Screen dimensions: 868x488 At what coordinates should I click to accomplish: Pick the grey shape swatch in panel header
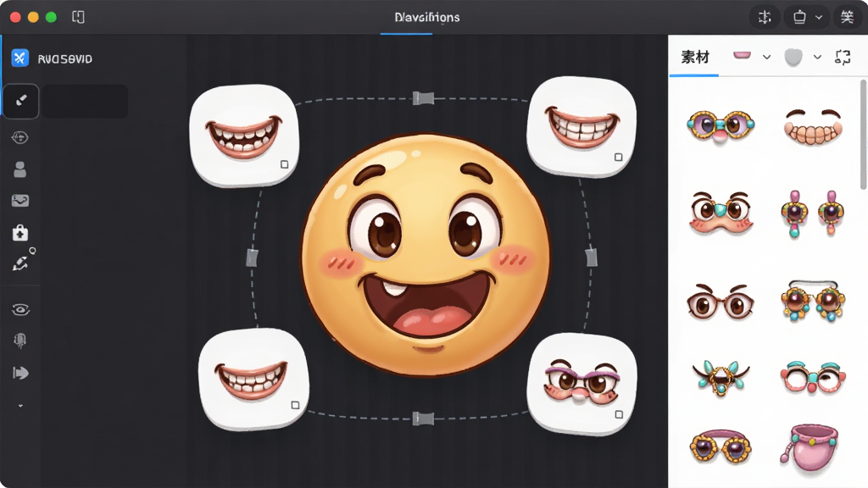pyautogui.click(x=793, y=57)
